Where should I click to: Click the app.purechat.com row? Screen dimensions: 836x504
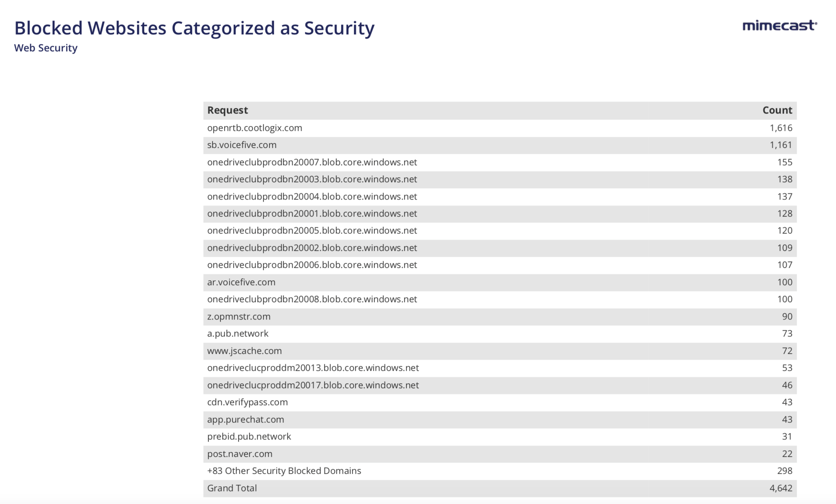pyautogui.click(x=246, y=419)
